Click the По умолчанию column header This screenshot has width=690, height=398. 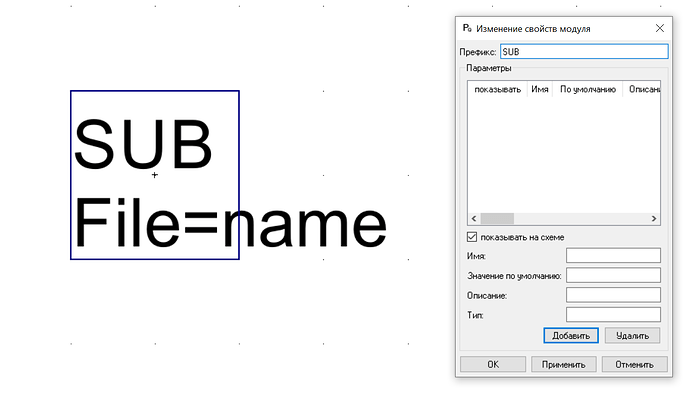click(587, 89)
